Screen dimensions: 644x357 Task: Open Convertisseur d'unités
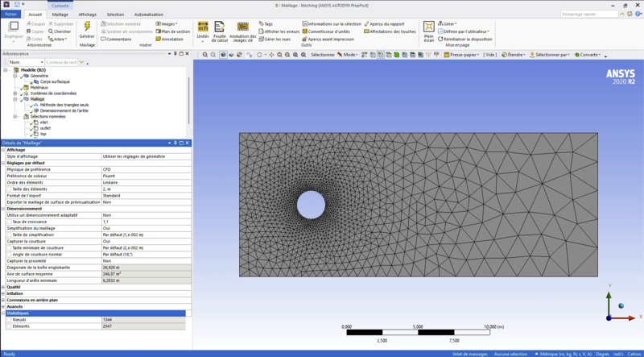coord(326,31)
